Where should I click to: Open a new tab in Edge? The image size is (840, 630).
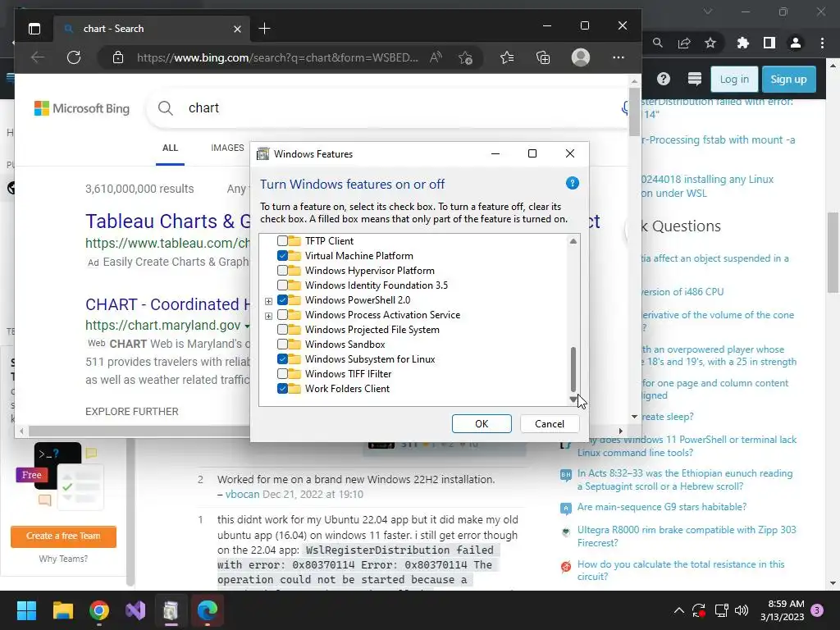(265, 29)
